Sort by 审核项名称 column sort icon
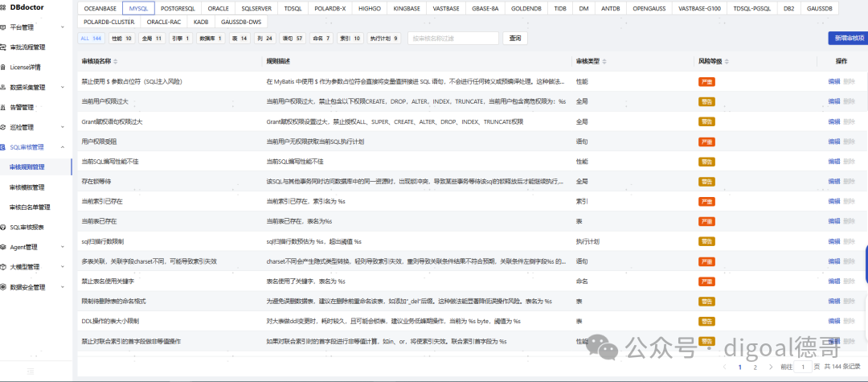This screenshot has width=868, height=382. coord(115,61)
